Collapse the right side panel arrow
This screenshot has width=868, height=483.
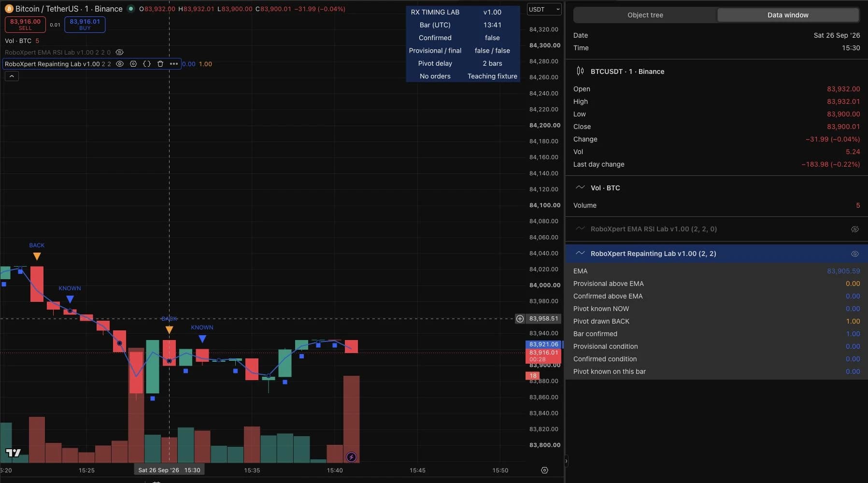(x=566, y=461)
